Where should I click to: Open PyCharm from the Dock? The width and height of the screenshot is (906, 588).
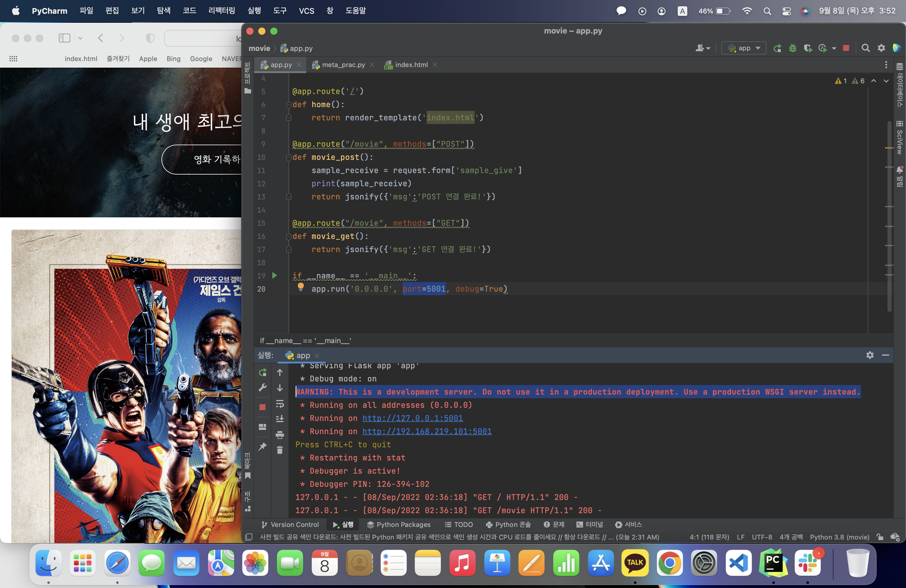[773, 563]
